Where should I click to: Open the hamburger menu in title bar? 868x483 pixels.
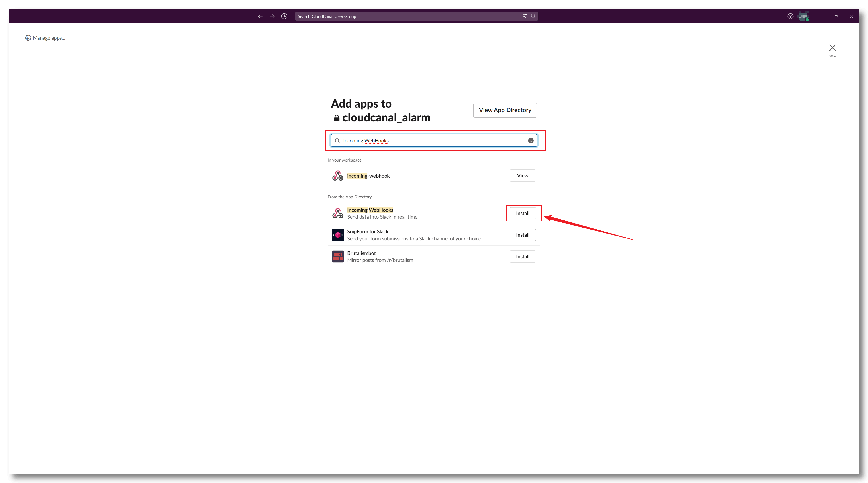tap(17, 16)
